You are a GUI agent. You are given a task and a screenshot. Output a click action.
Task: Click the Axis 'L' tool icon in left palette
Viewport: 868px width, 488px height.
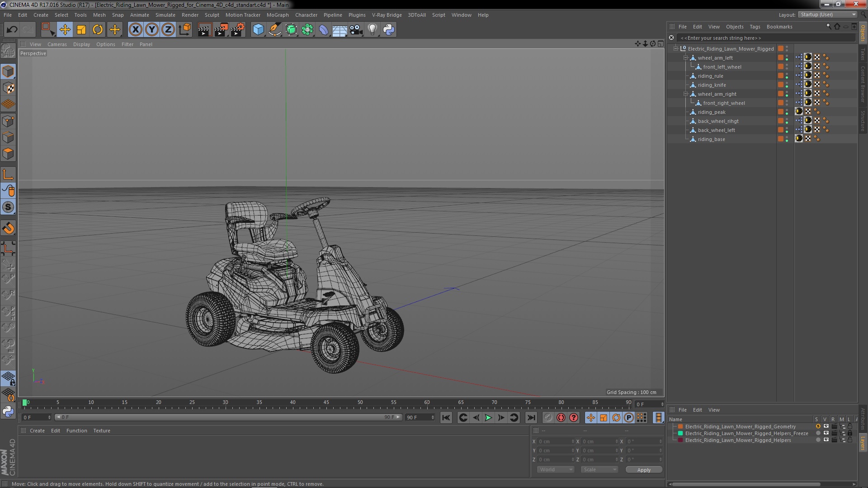(8, 174)
